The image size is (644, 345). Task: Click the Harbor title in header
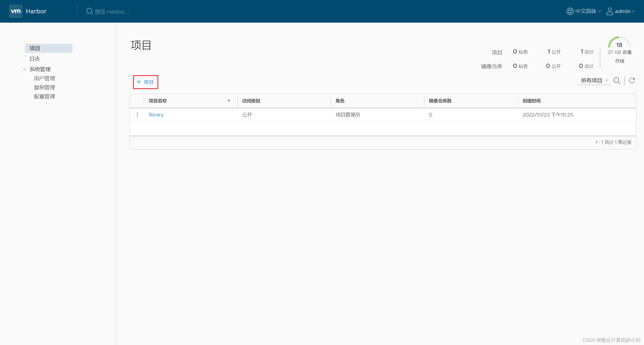point(36,11)
